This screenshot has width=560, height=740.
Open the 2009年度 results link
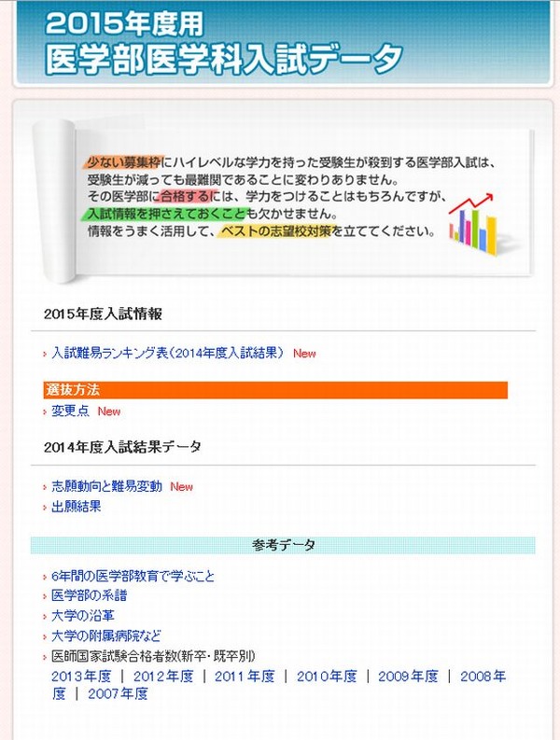coord(408,676)
